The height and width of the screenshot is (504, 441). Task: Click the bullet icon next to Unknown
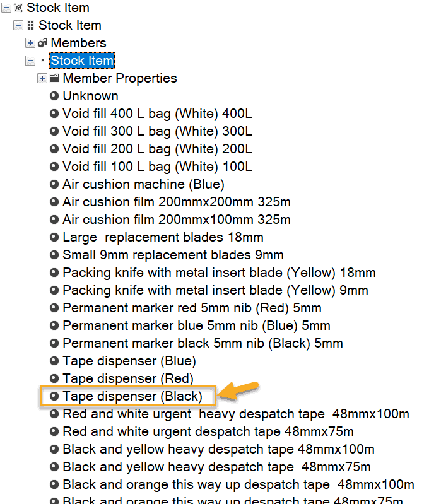pos(54,97)
